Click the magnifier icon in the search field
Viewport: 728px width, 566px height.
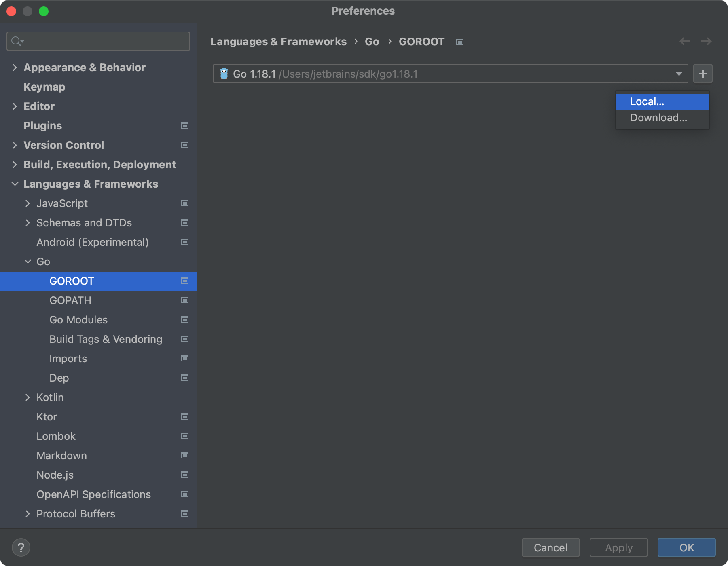pos(16,41)
